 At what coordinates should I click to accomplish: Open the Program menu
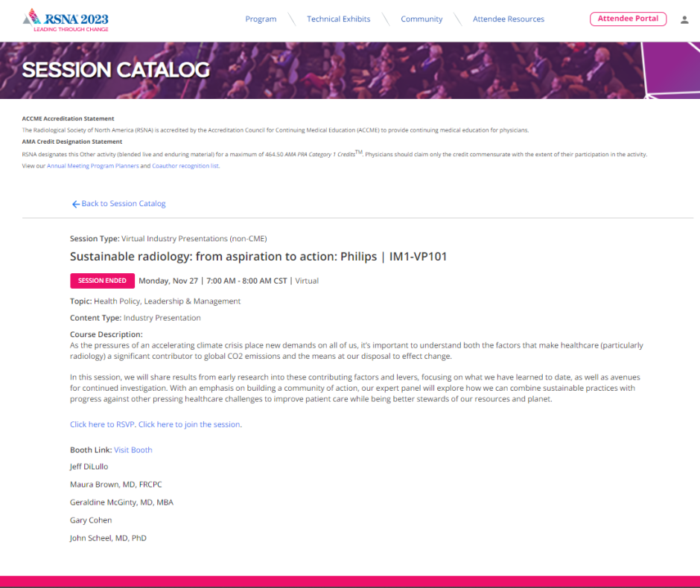click(x=261, y=19)
